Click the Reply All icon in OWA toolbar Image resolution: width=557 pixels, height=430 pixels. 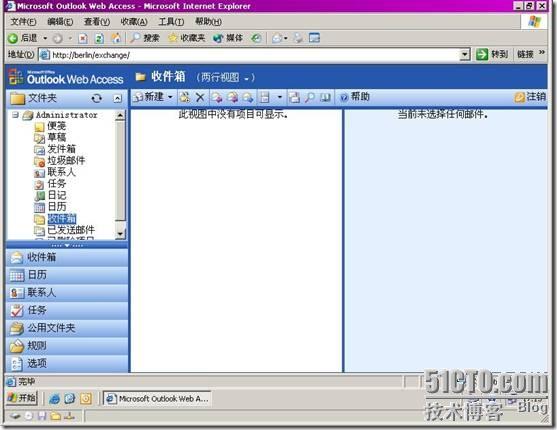[232, 97]
